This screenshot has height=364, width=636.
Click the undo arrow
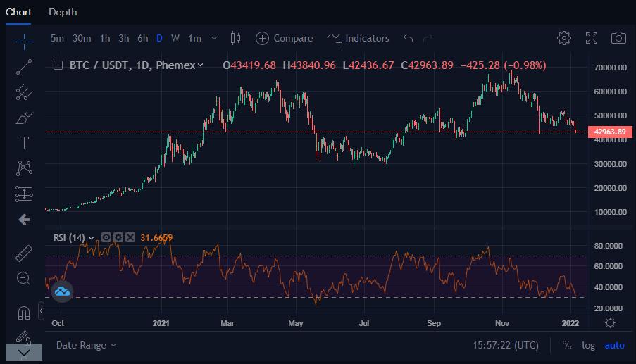(408, 38)
